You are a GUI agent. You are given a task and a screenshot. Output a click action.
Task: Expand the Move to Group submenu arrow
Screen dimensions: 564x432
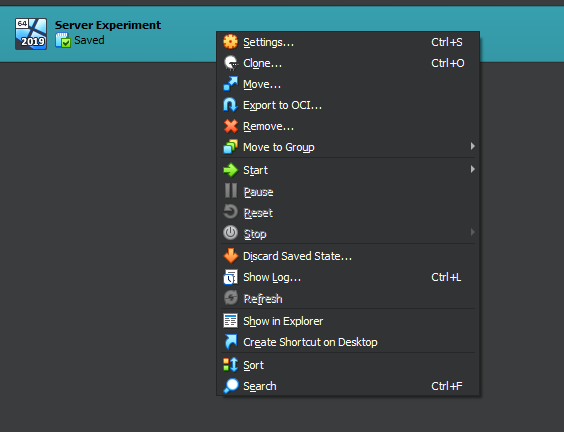point(473,146)
